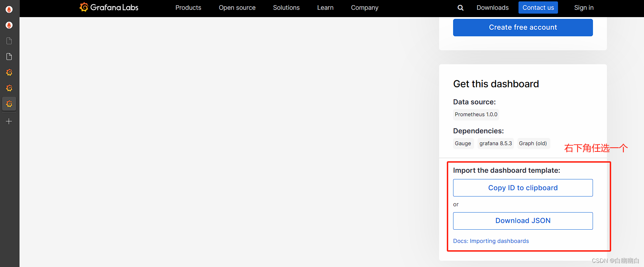The width and height of the screenshot is (644, 267).
Task: Open site search magnifier icon
Action: pyautogui.click(x=460, y=8)
